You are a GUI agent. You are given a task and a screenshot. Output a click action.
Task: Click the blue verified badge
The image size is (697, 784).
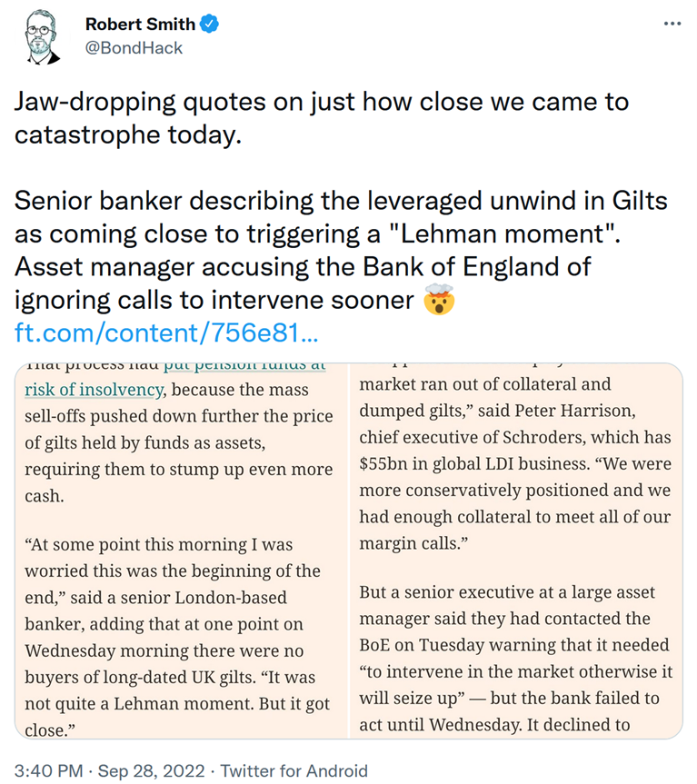pos(209,24)
